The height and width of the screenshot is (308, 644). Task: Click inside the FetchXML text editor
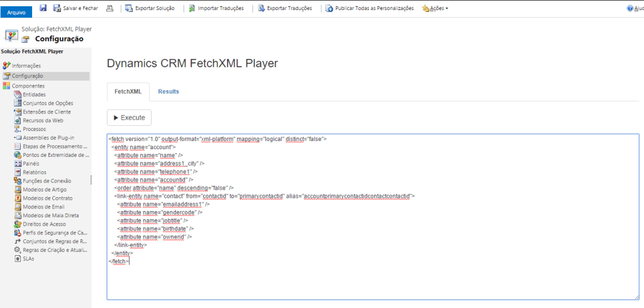pyautogui.click(x=372, y=217)
